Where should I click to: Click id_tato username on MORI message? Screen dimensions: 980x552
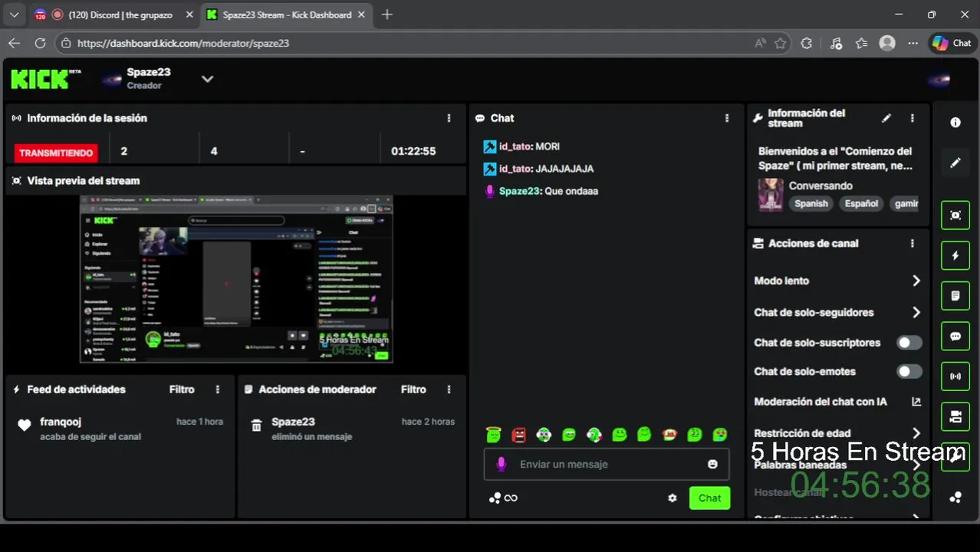[515, 146]
